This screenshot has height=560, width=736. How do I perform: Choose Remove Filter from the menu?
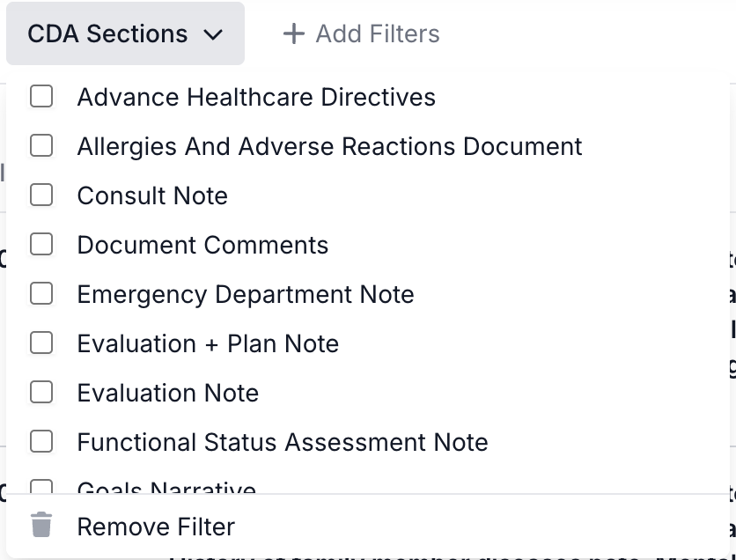point(156,527)
